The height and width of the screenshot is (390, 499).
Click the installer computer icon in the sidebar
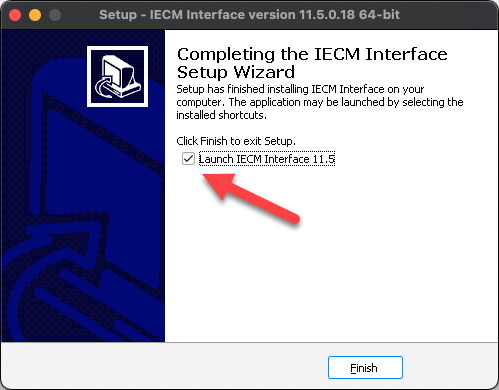[117, 76]
